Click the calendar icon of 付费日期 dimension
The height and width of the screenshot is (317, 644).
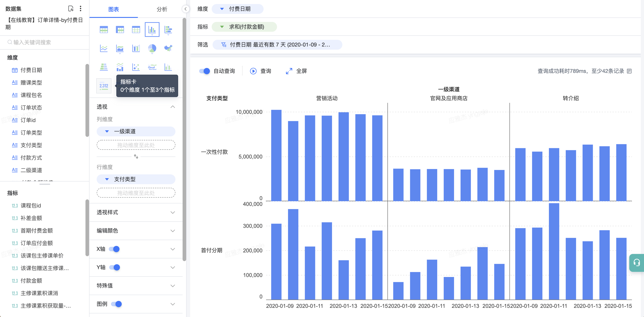pos(15,70)
